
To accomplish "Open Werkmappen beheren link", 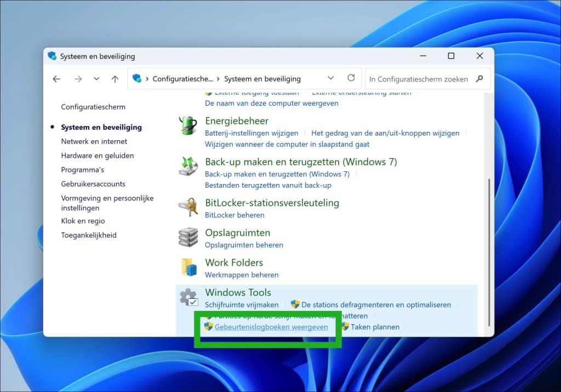I will tap(242, 275).
